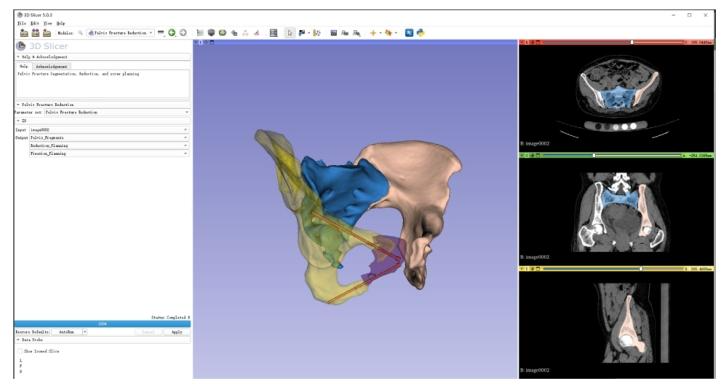Image resolution: width=722 pixels, height=386 pixels.
Task: Select the Help tab in the module panel
Action: 23,66
